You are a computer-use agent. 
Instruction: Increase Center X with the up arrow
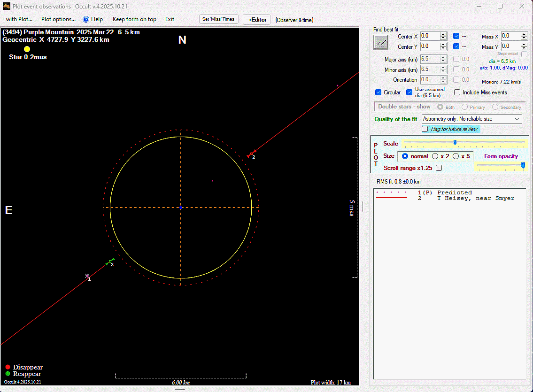pos(443,34)
